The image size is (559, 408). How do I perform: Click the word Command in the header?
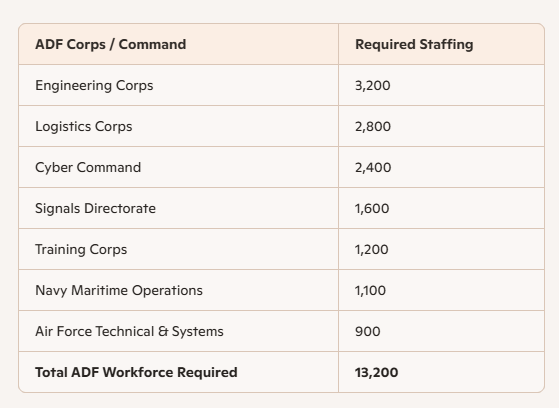point(152,45)
